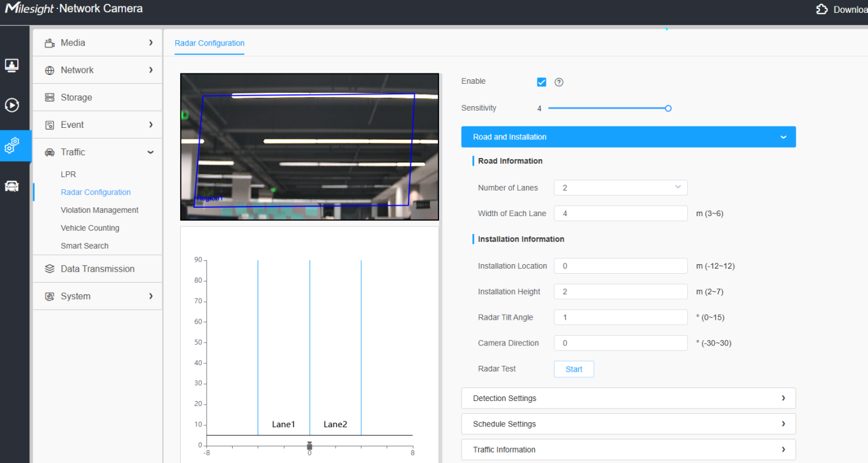
Task: Click the Traffic car icon
Action: click(49, 152)
